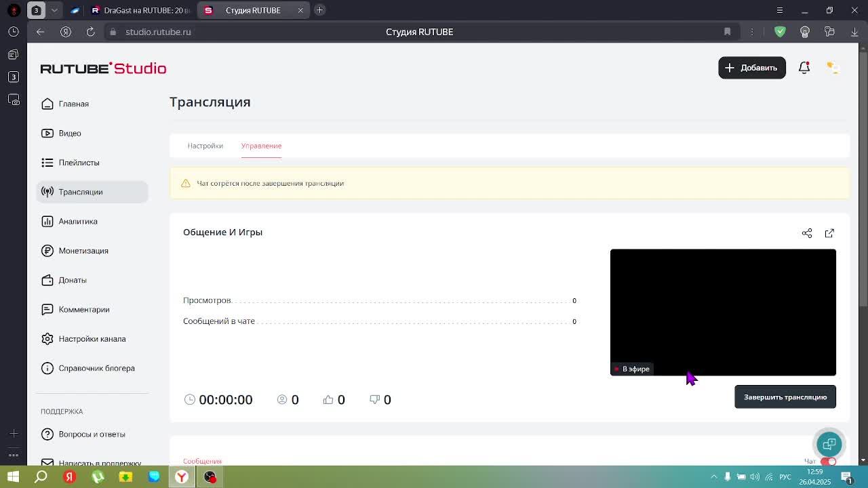This screenshot has height=488, width=868.
Task: Open volume control in system tray
Action: point(755,477)
